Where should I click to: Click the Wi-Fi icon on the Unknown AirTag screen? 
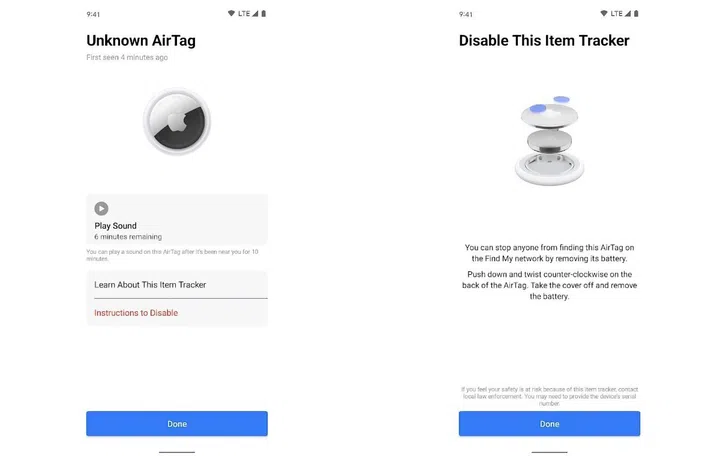(x=231, y=14)
